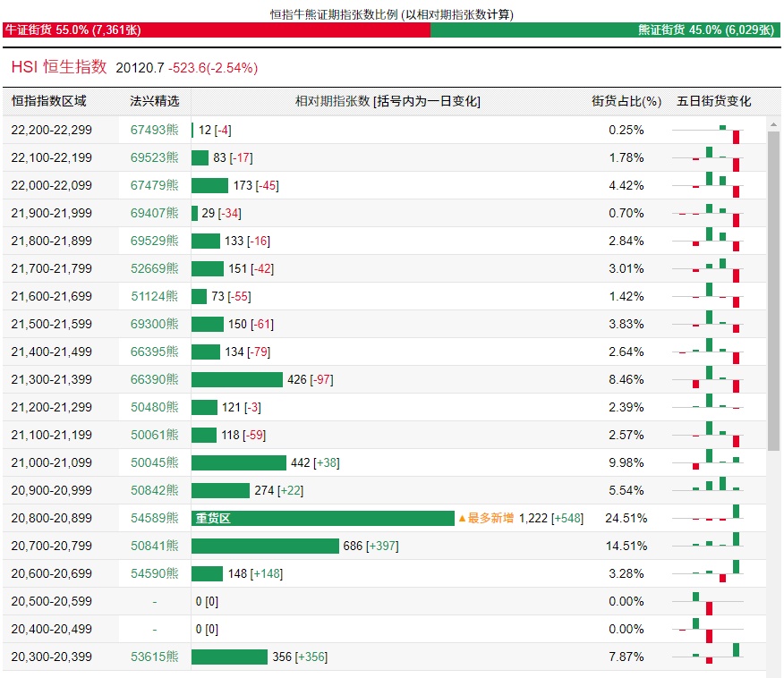This screenshot has width=784, height=678.
Task: Open the 51124熊 warrant link
Action: [x=154, y=296]
